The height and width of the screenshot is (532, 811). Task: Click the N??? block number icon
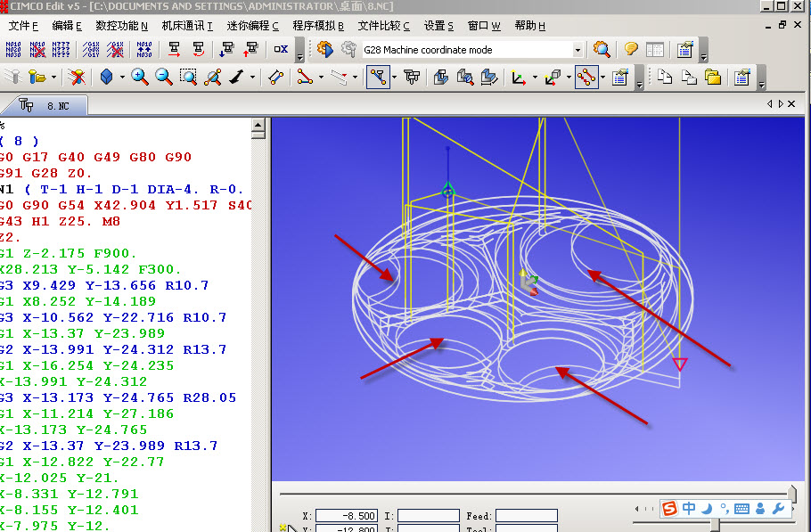point(61,50)
